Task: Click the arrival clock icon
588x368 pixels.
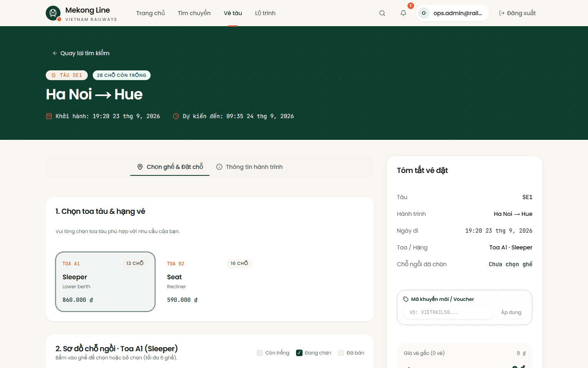Action: pos(176,116)
